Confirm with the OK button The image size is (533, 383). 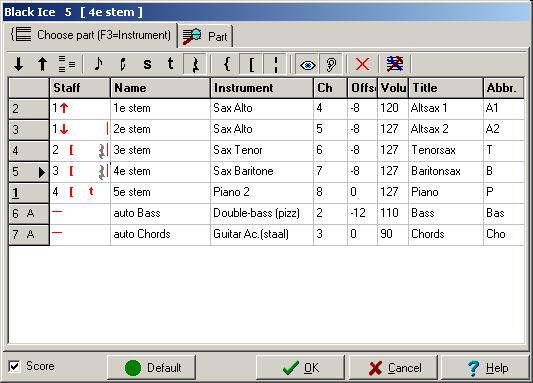click(300, 367)
